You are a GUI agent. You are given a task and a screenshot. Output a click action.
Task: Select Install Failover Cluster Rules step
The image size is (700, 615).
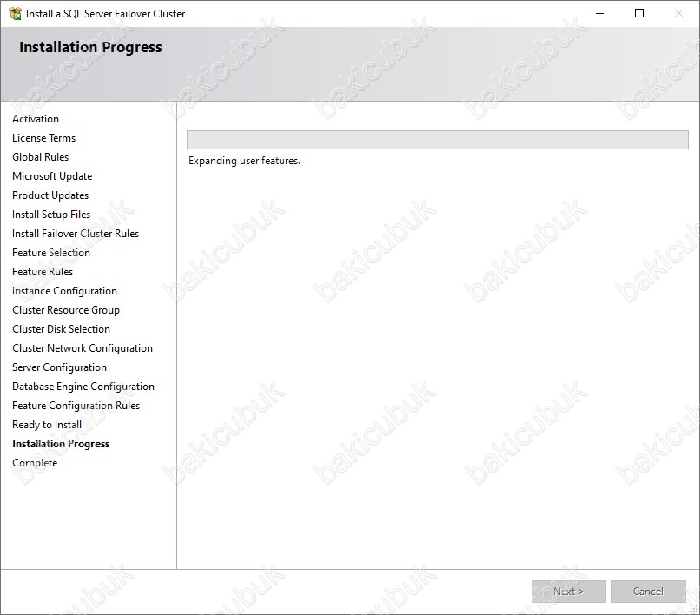(x=76, y=234)
